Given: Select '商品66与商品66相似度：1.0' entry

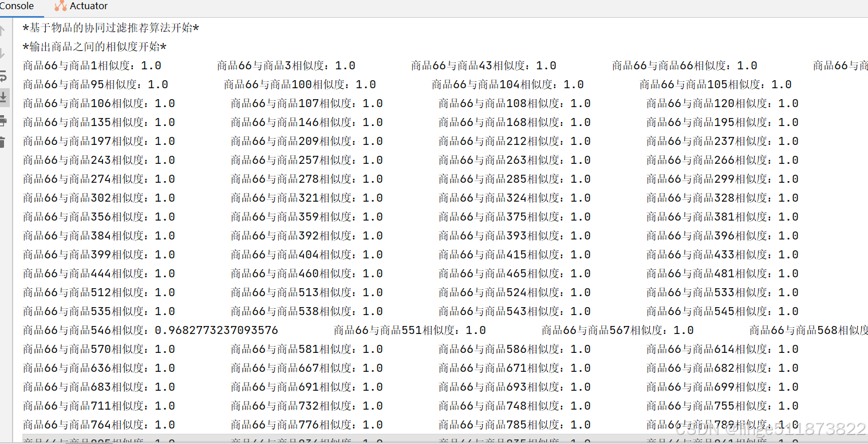Looking at the screenshot, I should 685,66.
